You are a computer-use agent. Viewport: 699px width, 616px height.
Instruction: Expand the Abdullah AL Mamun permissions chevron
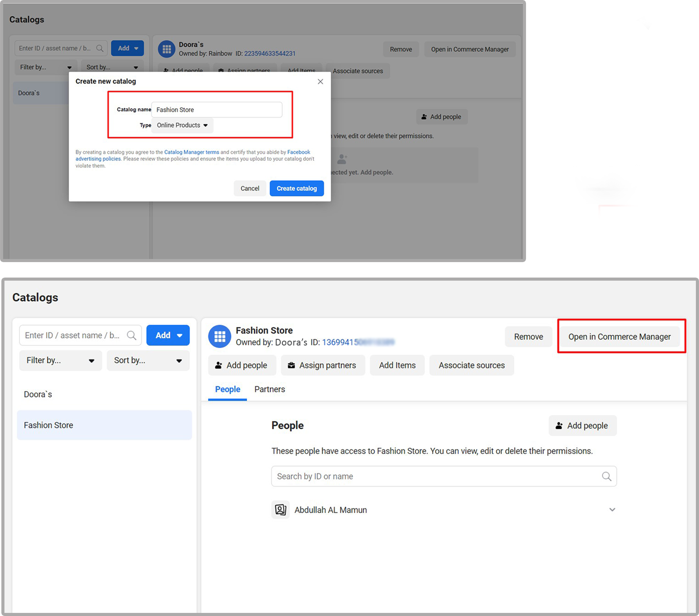612,510
